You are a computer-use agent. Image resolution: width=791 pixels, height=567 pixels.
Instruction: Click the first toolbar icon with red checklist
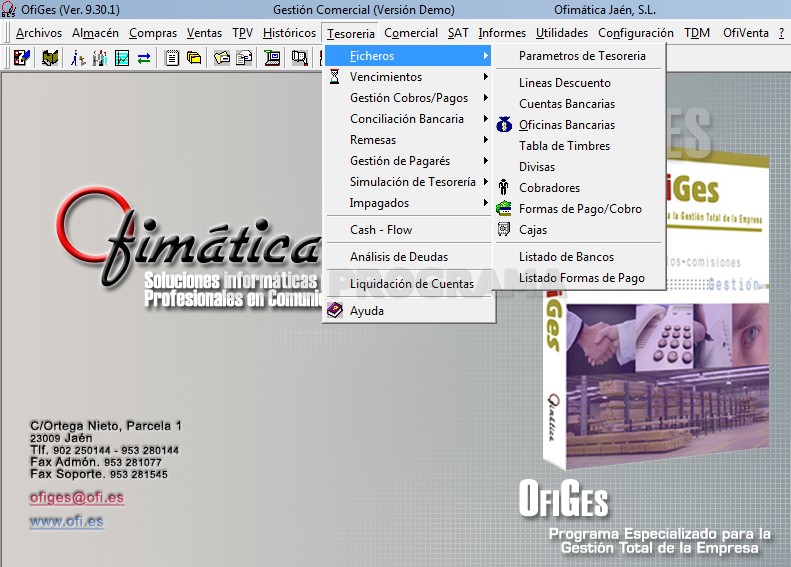(22, 58)
